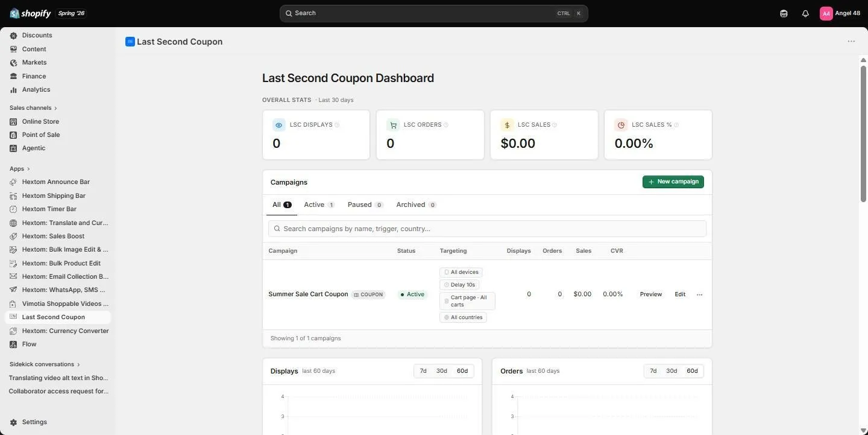Click the Content sidebar icon
This screenshot has width=868, height=435.
[13, 49]
